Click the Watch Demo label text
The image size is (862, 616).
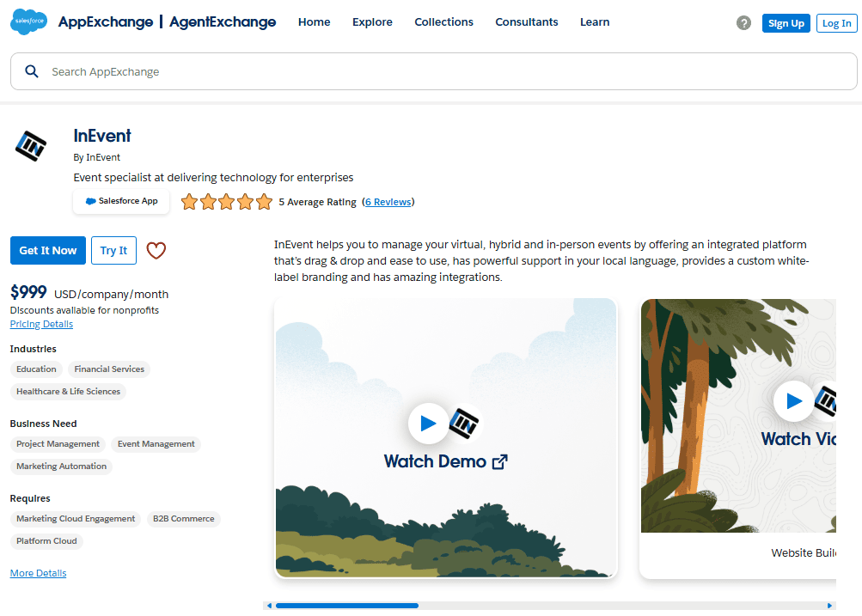(435, 461)
